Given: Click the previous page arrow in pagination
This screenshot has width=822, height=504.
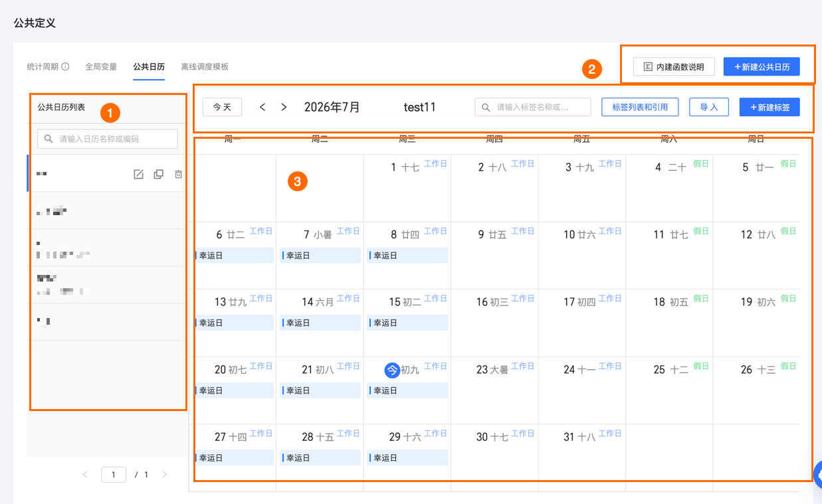Looking at the screenshot, I should point(85,474).
